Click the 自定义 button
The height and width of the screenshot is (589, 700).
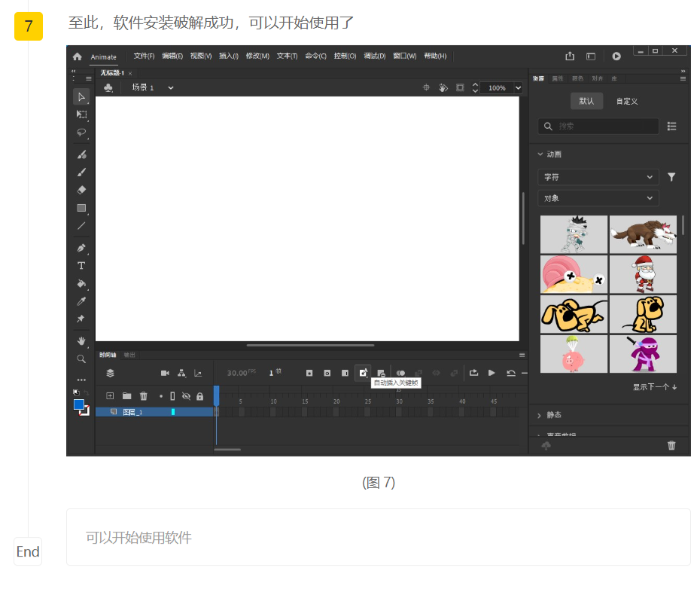click(627, 102)
